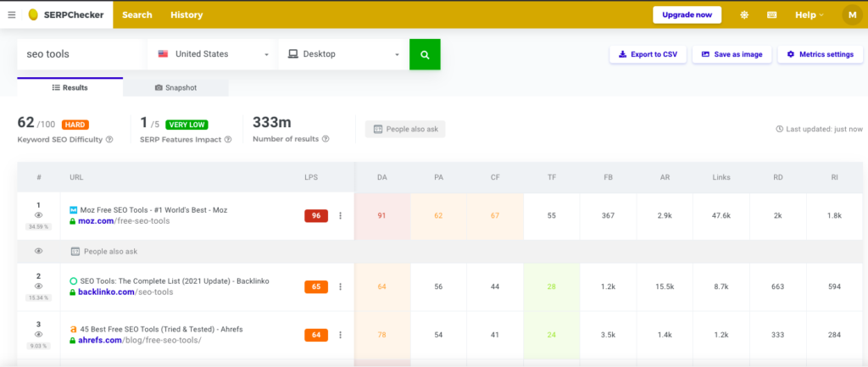Viewport: 868px width, 367px height.
Task: Click help icon next to Number of results
Action: (x=325, y=139)
